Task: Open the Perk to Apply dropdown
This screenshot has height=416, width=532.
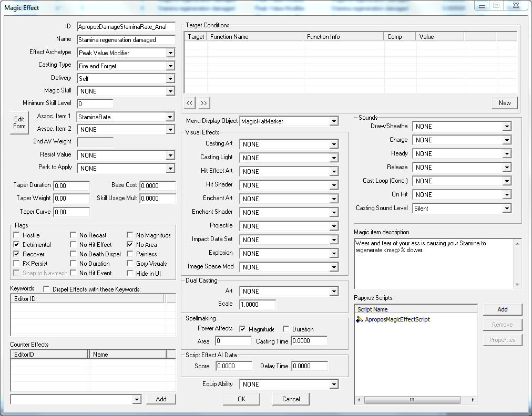Action: pyautogui.click(x=170, y=169)
